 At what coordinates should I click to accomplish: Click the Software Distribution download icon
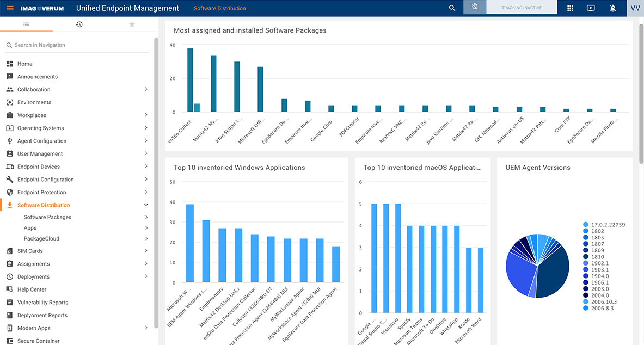coord(10,205)
